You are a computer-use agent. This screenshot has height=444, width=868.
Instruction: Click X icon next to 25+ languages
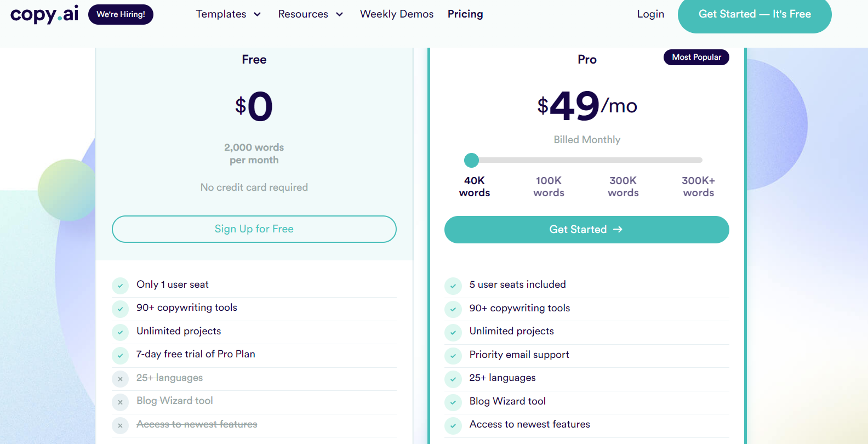(120, 379)
